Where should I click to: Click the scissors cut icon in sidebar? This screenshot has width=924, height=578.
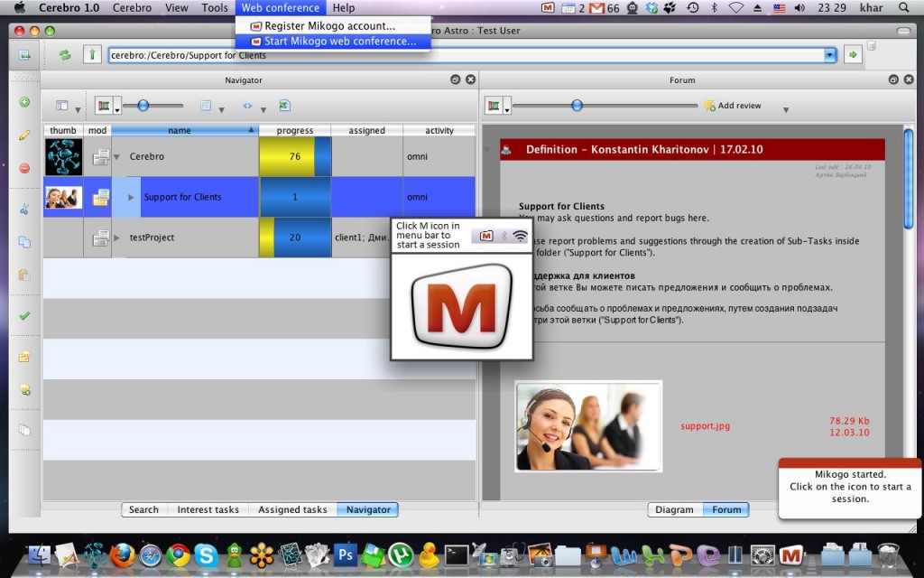pyautogui.click(x=24, y=210)
